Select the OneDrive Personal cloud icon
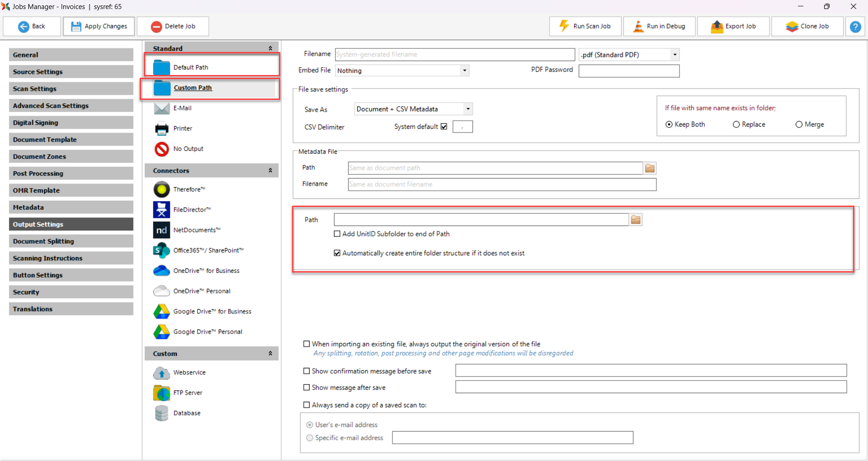Screen dimensions: 868x461 pyautogui.click(x=161, y=291)
